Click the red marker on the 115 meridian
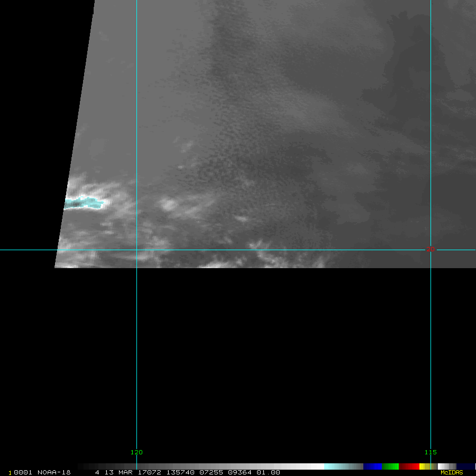Screen dimensions: 476x476 pyautogui.click(x=431, y=249)
